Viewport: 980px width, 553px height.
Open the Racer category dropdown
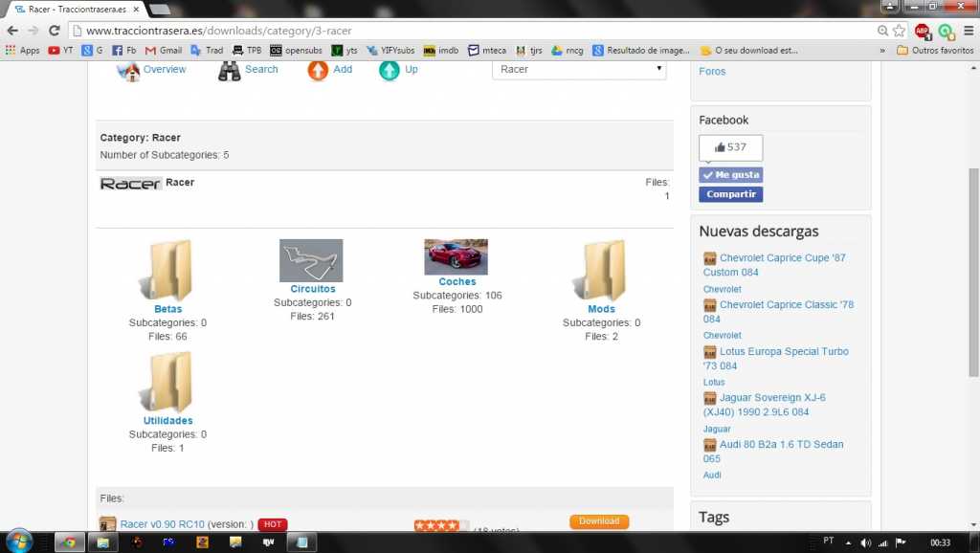tap(579, 69)
